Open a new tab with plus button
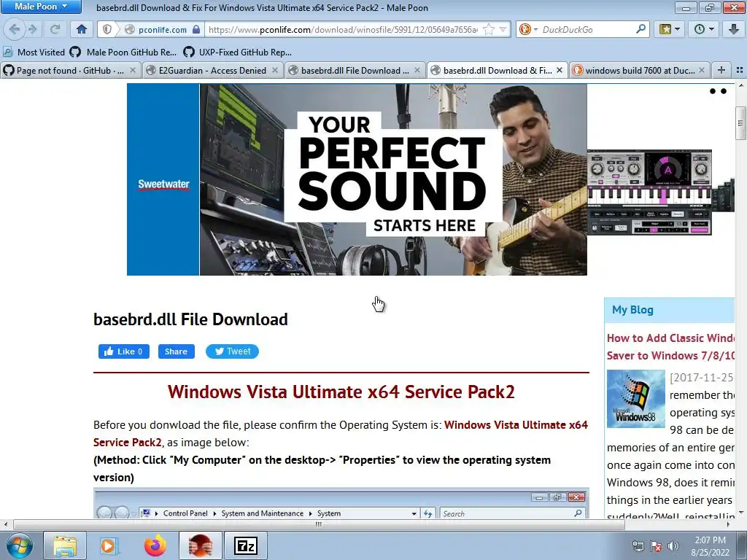The image size is (747, 560). coord(721,70)
